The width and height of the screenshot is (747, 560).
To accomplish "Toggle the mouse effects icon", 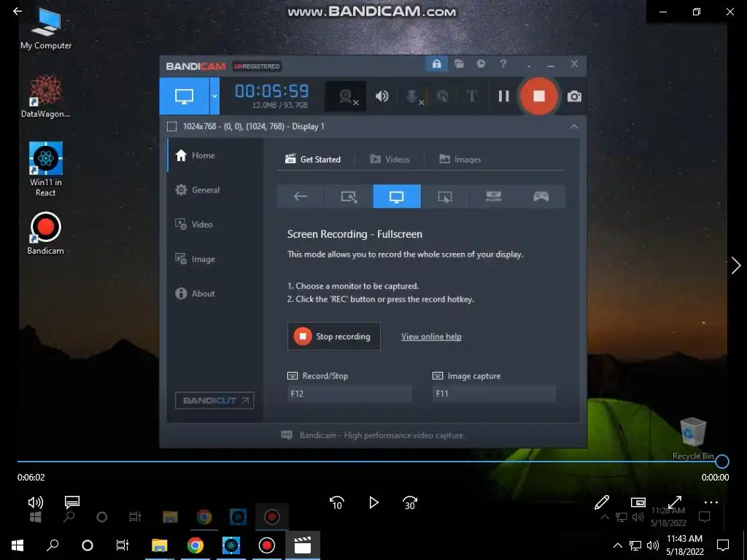I will (442, 97).
